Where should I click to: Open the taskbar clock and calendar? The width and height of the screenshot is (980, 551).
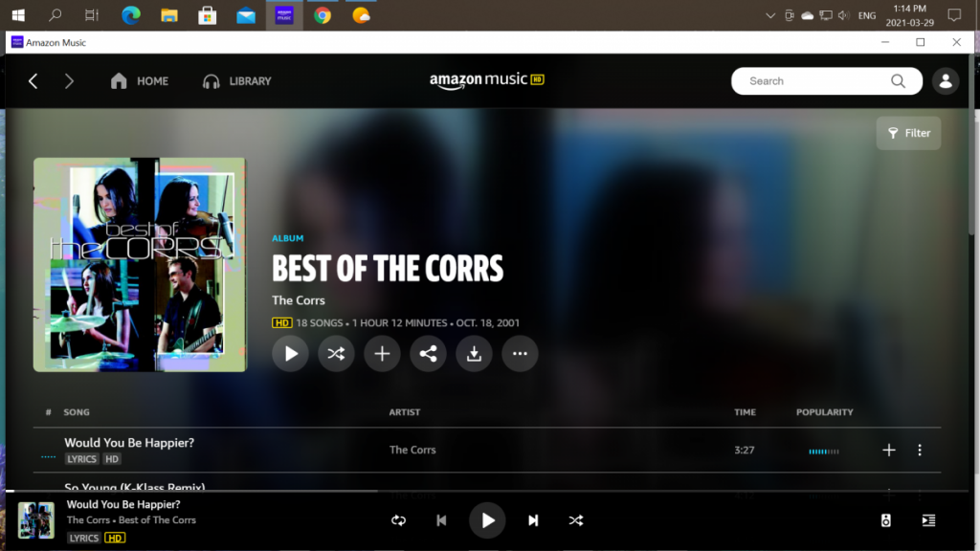(909, 15)
